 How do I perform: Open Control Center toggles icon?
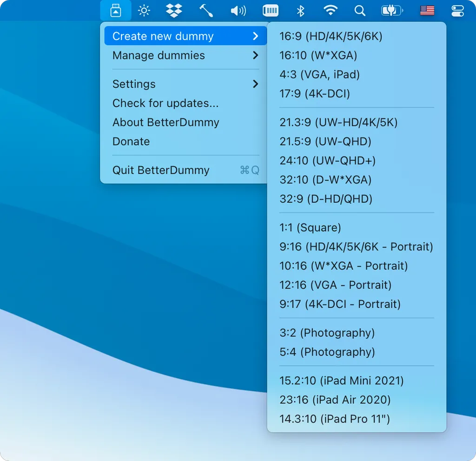click(457, 10)
